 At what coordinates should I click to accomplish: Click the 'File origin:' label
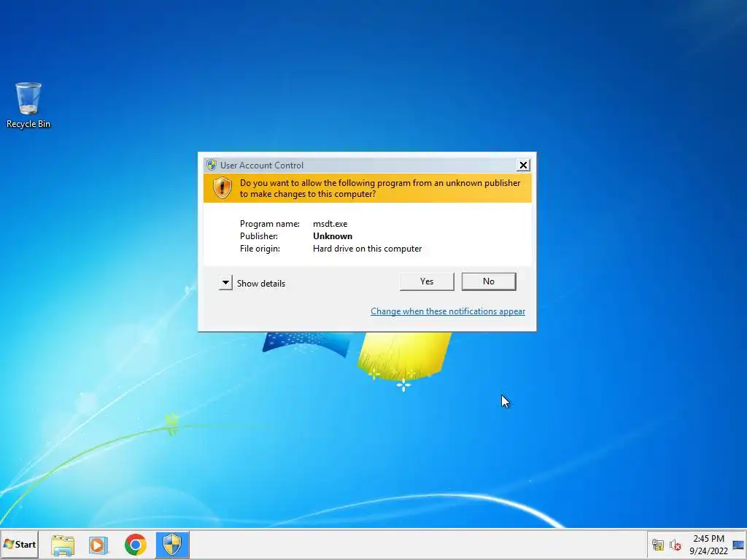point(260,249)
